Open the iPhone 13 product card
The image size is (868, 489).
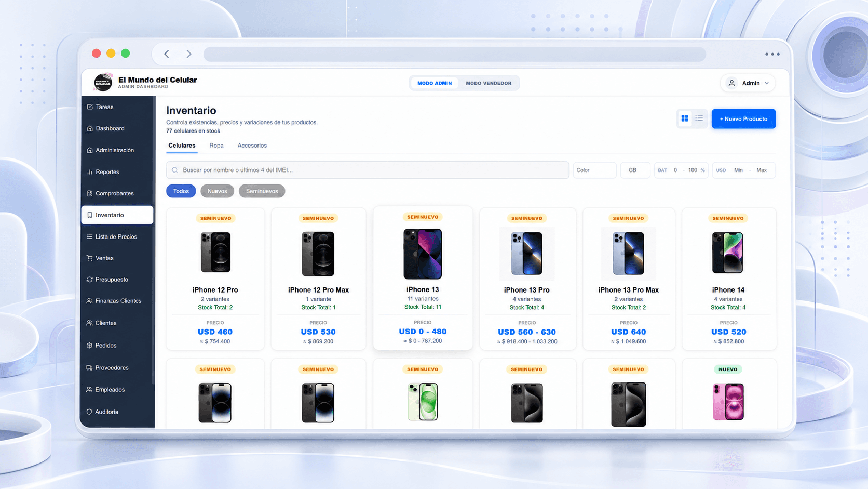pos(423,278)
